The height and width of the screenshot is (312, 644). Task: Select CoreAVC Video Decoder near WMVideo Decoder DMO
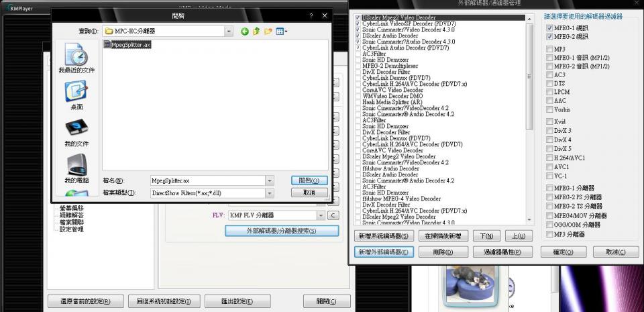pos(392,90)
